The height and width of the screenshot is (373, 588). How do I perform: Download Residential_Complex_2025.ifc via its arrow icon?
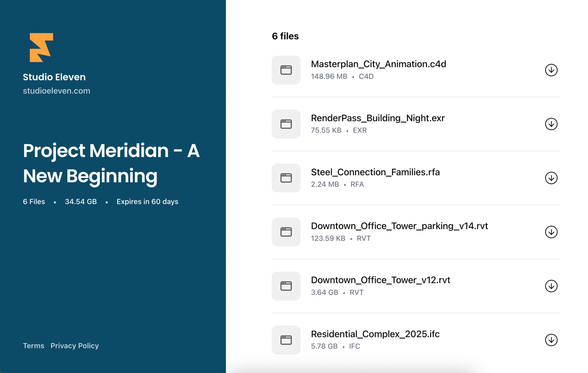551,340
